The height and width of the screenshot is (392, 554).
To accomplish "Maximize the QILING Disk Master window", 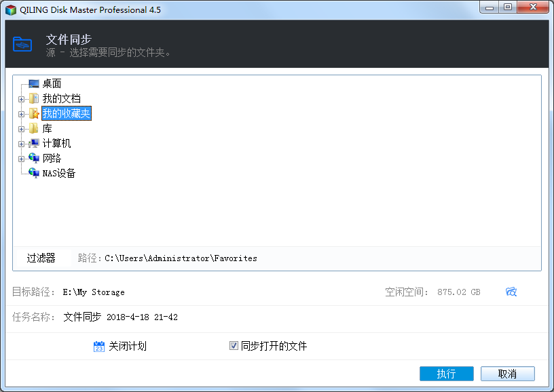I will coord(508,7).
